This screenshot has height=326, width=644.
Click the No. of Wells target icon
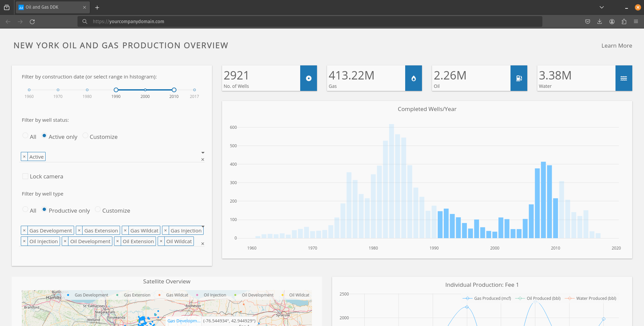click(x=309, y=78)
